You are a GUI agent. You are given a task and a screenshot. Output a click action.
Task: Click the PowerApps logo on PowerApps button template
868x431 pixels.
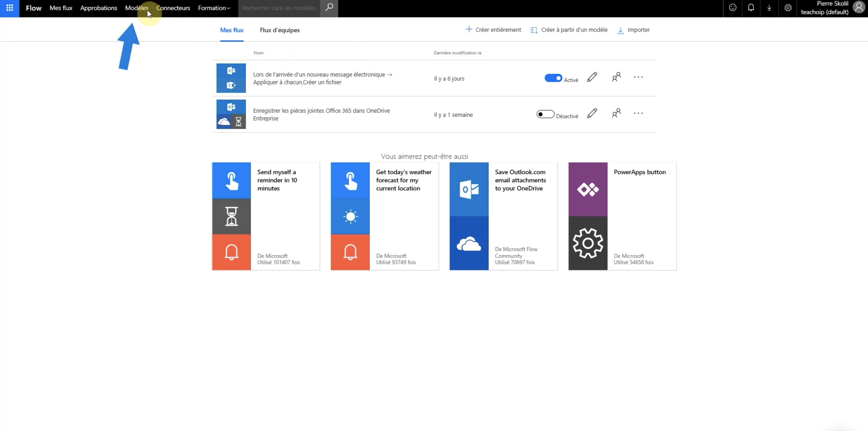[x=588, y=189]
